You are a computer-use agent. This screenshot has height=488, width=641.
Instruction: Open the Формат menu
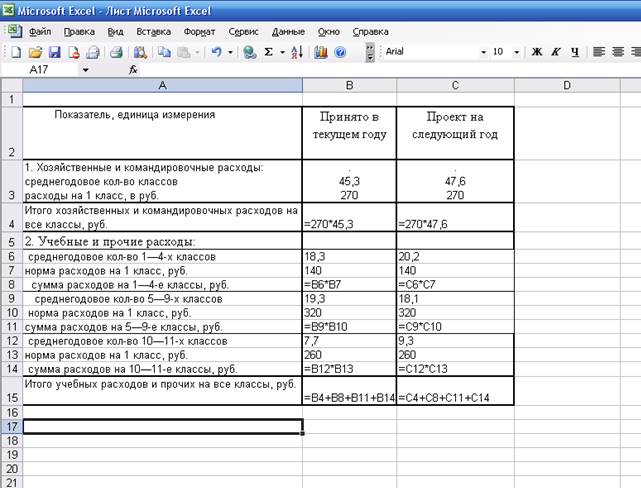click(199, 31)
